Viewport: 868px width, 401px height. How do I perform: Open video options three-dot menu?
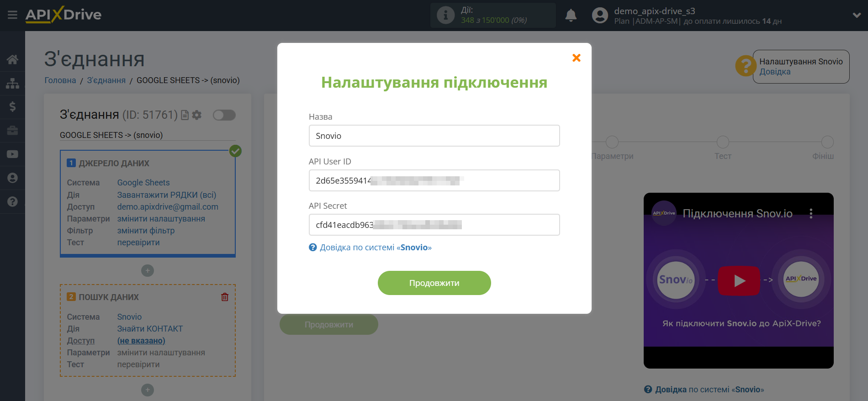(x=811, y=213)
